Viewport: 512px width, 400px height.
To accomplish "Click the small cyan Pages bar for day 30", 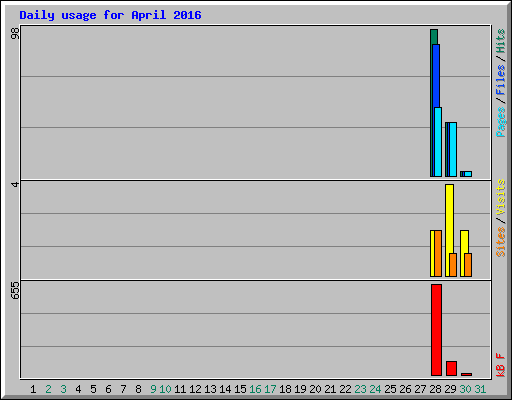I will point(468,174).
